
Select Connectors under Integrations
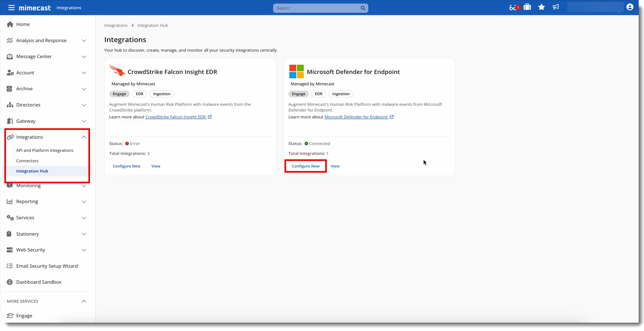(x=27, y=161)
